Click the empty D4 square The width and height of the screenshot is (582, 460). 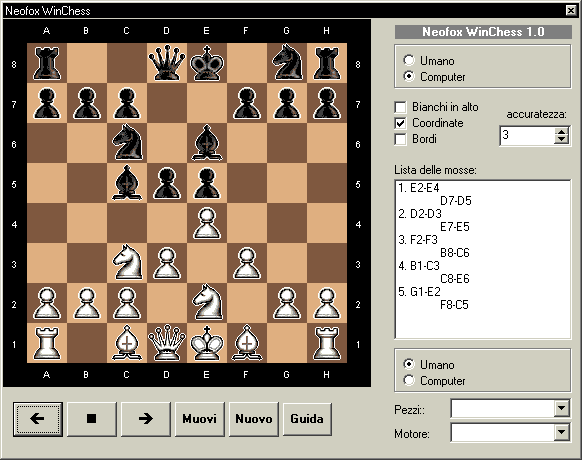pyautogui.click(x=167, y=223)
